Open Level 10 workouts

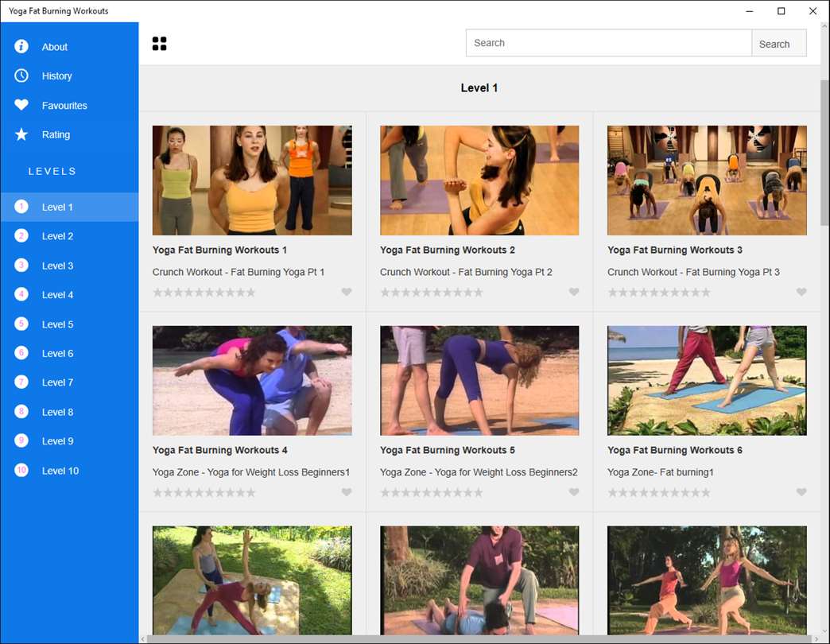69,471
